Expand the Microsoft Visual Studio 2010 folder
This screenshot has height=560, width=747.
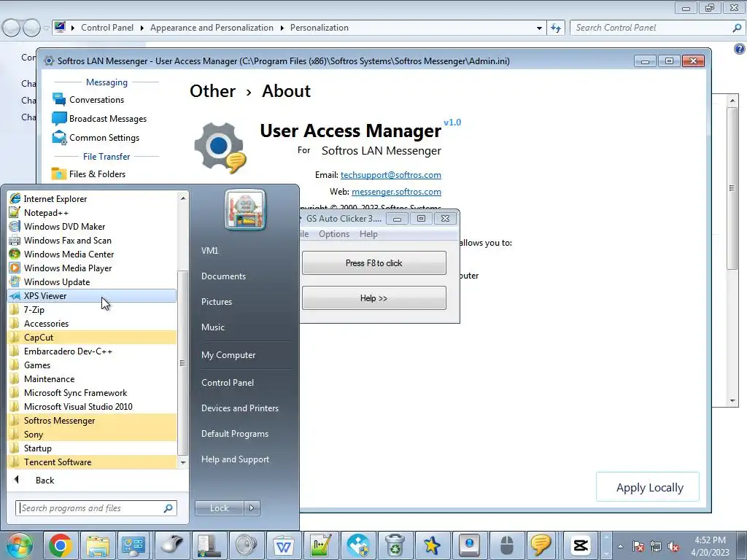coord(92,407)
